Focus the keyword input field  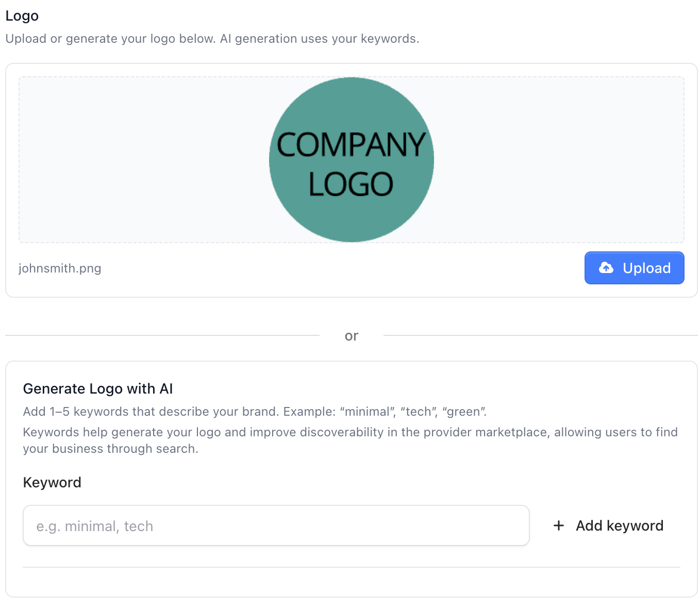(276, 525)
